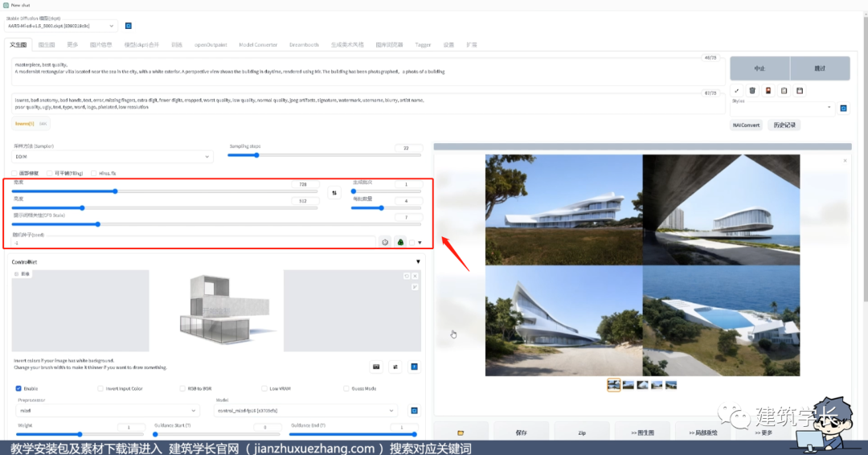Enable the Low VRAM checkbox
Viewport: 868px width, 455px height.
point(264,388)
